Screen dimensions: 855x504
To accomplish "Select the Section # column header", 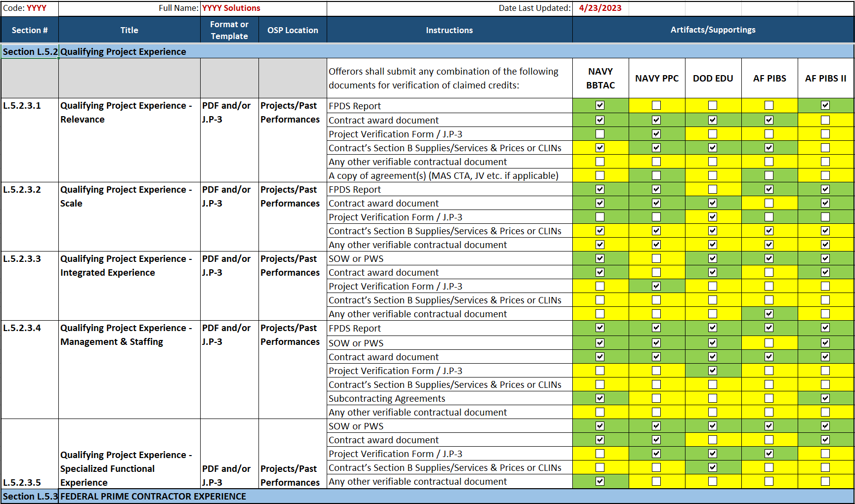I will pyautogui.click(x=30, y=30).
